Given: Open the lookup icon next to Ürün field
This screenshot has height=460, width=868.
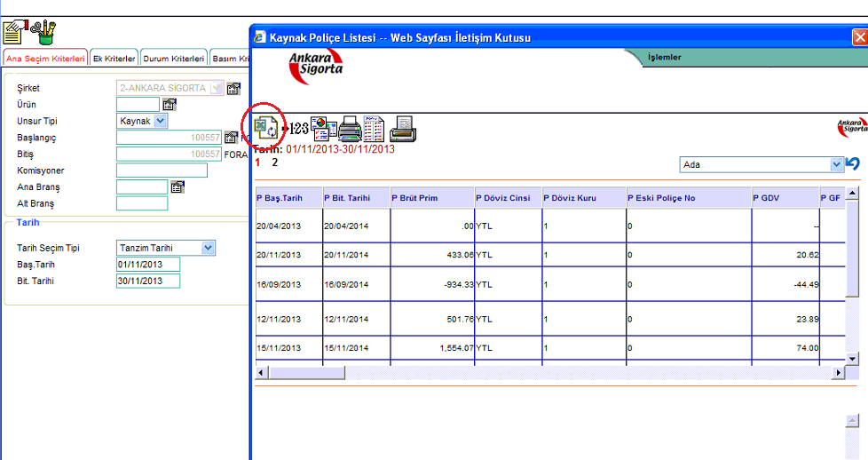Looking at the screenshot, I should point(170,105).
